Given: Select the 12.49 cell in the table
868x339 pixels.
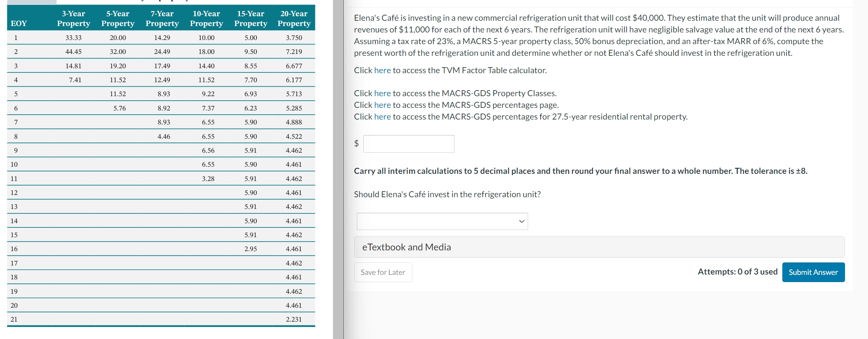Looking at the screenshot, I should pos(162,80).
